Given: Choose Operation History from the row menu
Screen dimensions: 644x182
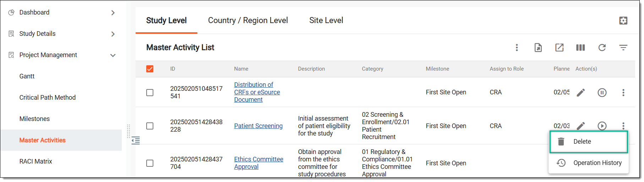Looking at the screenshot, I should (589, 163).
